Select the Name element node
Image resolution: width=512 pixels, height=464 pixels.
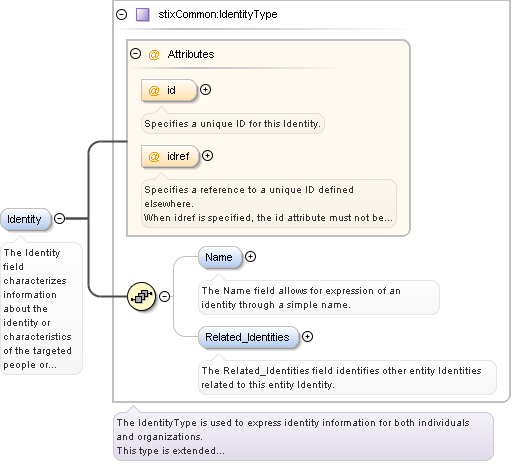(x=220, y=257)
